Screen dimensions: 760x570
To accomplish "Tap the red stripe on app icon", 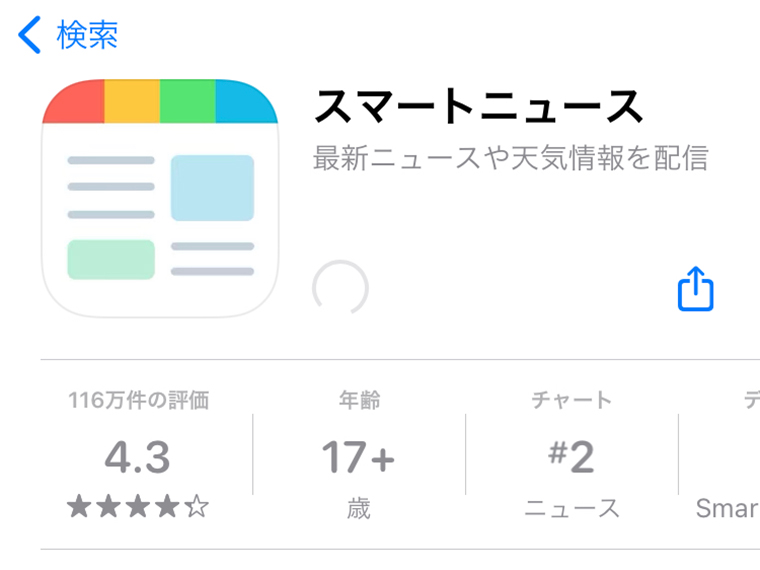I will [x=74, y=101].
